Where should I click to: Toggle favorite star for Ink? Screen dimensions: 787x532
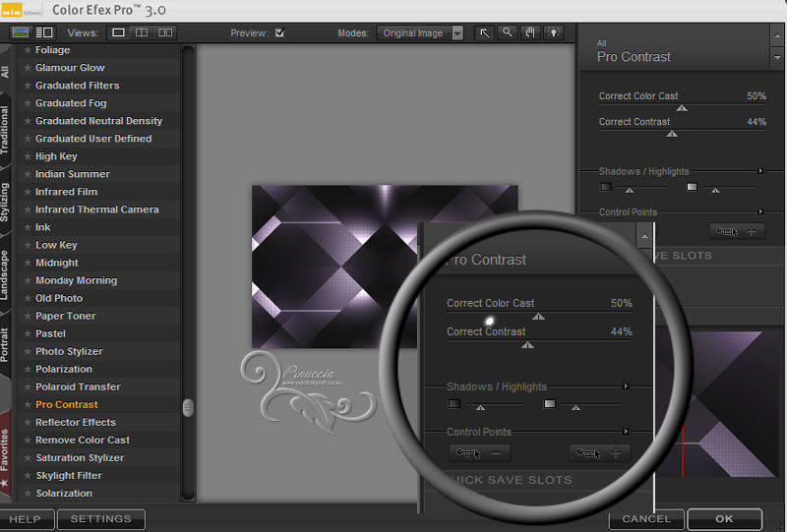coord(28,227)
